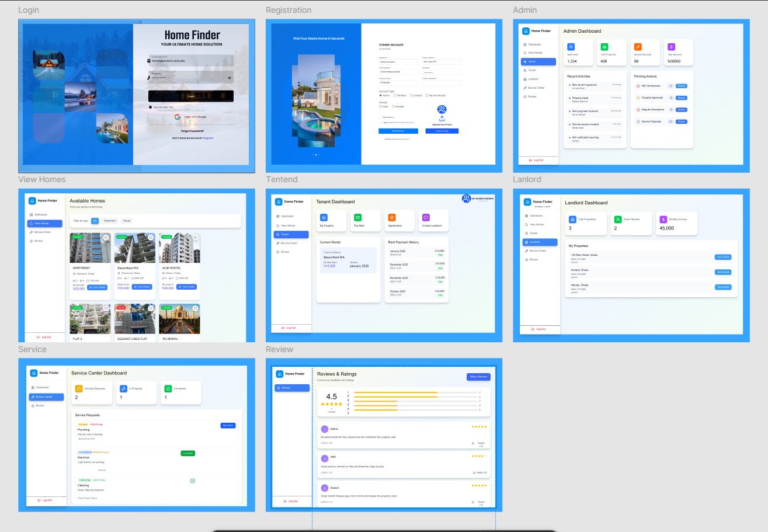Click the Register link on the Login page

(208, 138)
